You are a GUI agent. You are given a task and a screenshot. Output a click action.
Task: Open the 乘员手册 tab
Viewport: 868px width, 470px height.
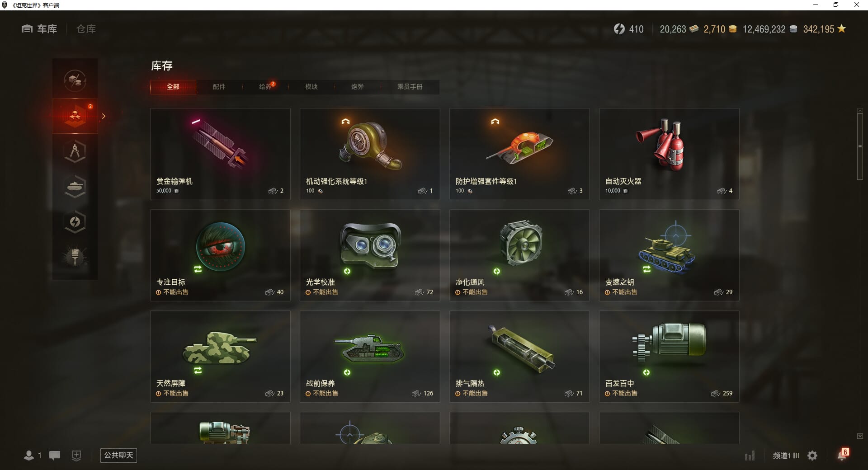410,87
